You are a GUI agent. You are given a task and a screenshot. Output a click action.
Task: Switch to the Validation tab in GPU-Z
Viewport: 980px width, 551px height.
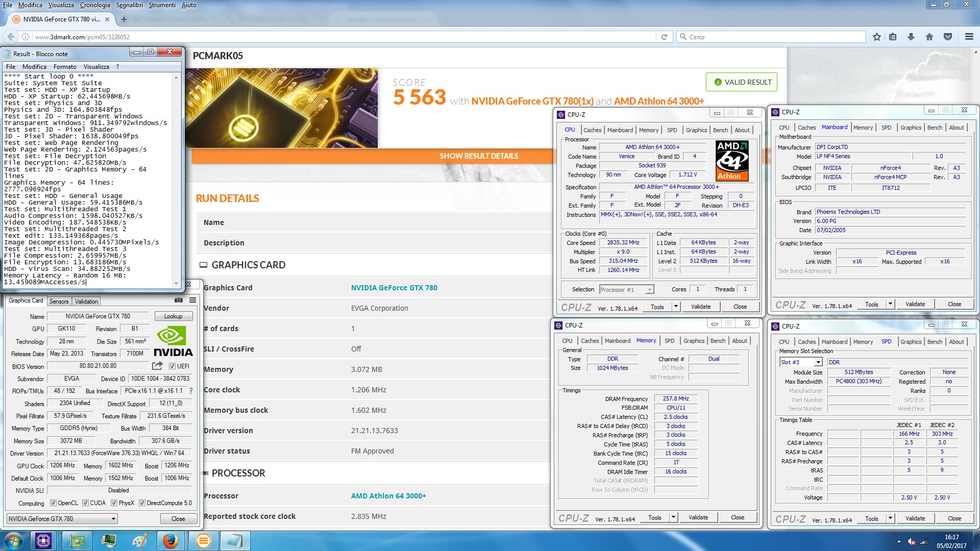pos(86,301)
